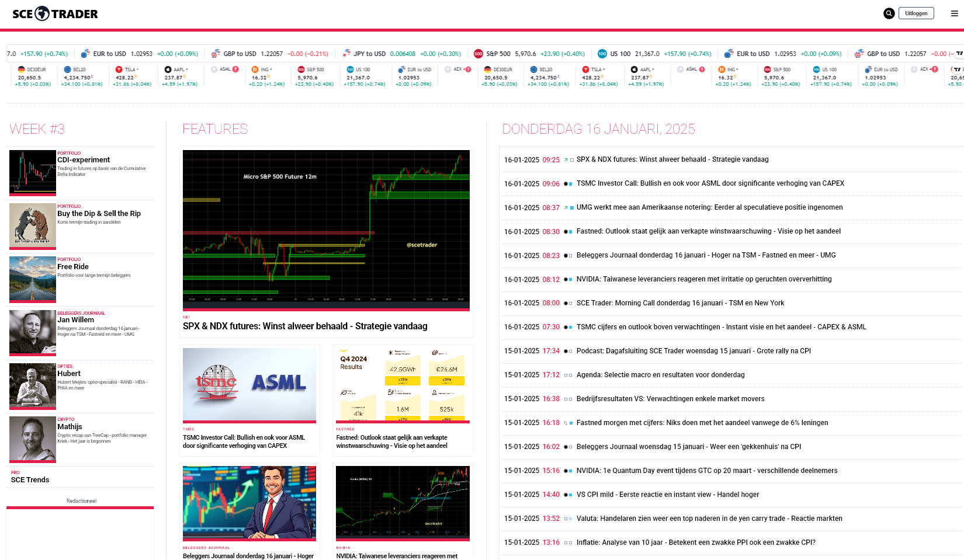Open Fastned morgen met cijfers news item

702,423
